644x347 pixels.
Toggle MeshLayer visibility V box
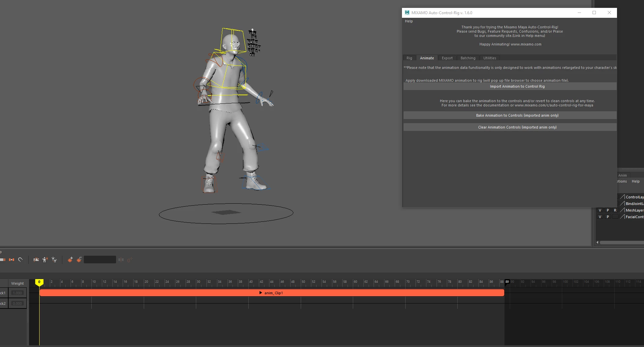tap(600, 210)
